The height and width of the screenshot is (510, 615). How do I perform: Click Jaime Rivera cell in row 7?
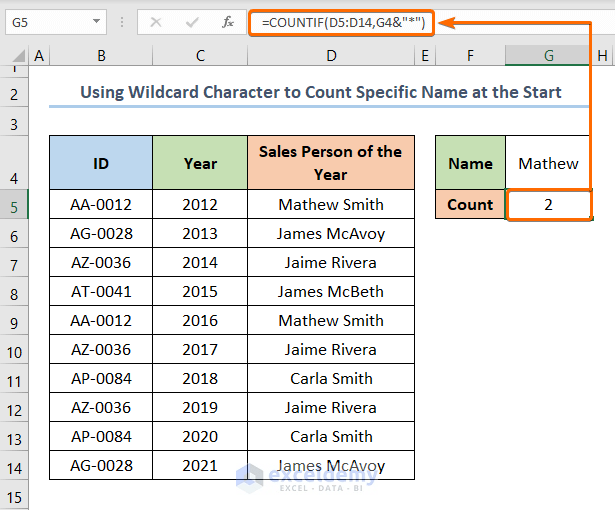click(x=331, y=262)
